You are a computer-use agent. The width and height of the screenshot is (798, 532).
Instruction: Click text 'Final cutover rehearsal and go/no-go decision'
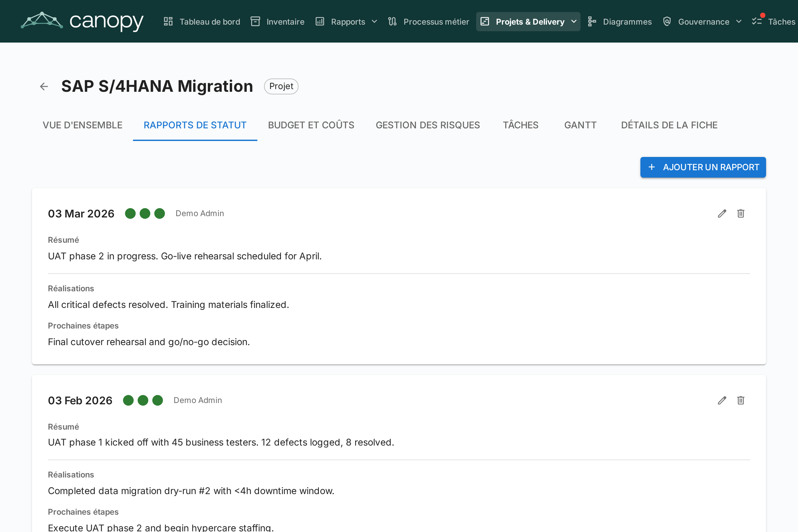(149, 342)
